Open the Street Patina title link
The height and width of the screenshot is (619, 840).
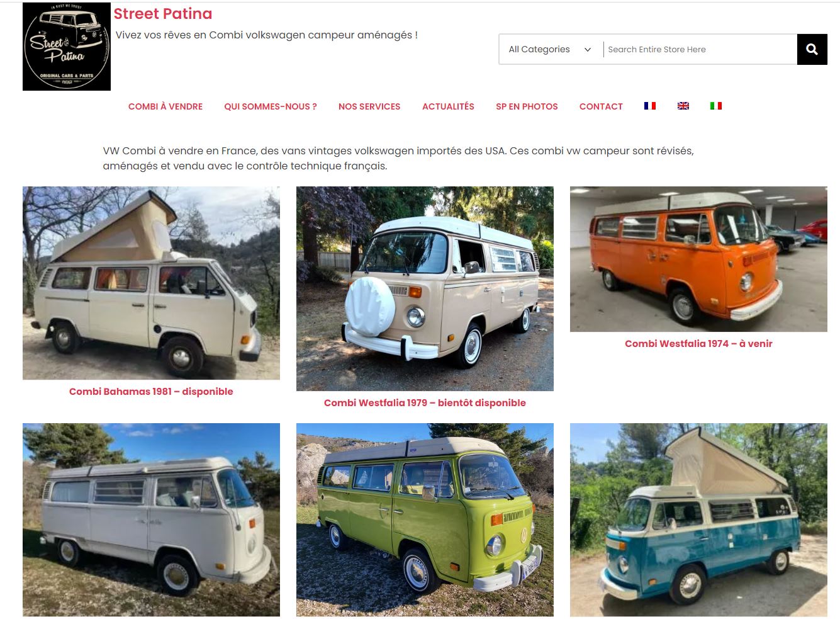click(x=163, y=13)
